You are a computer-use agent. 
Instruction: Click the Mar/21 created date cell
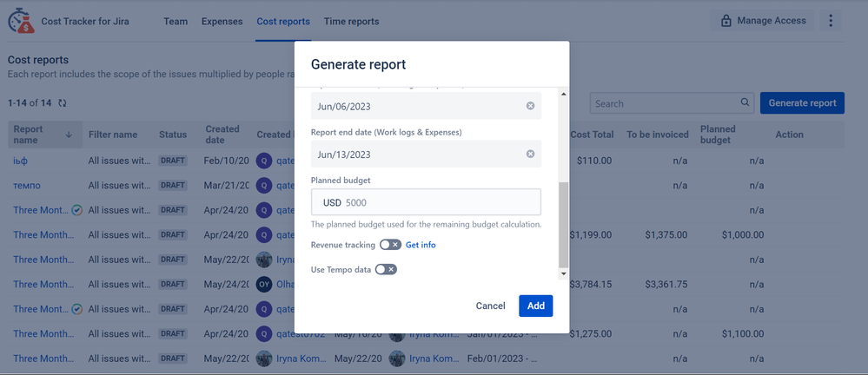click(x=227, y=185)
